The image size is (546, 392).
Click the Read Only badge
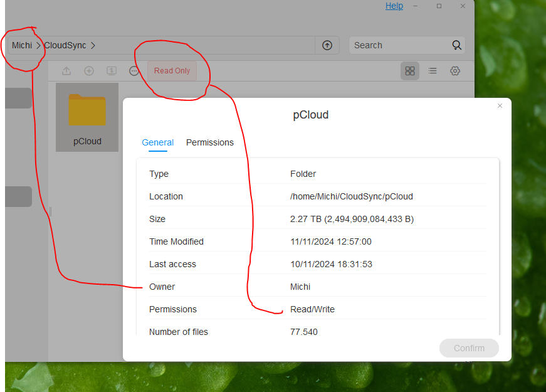[x=172, y=71]
